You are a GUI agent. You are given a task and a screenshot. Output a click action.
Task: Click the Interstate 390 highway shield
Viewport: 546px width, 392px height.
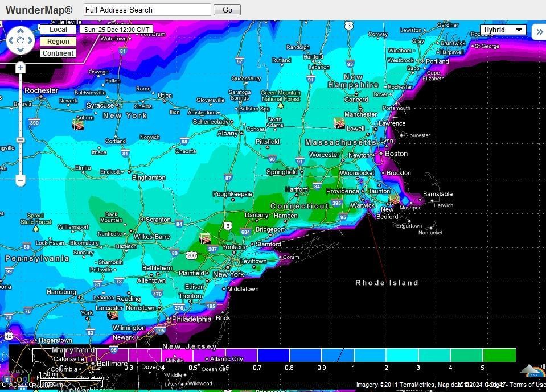click(34, 122)
